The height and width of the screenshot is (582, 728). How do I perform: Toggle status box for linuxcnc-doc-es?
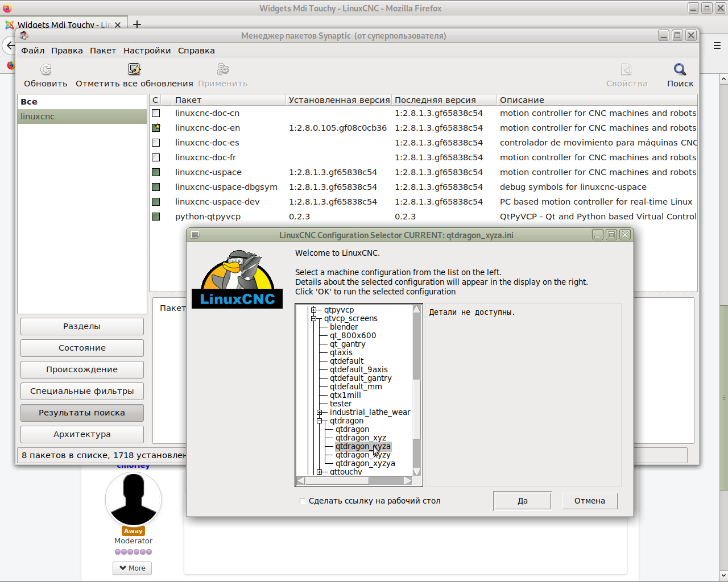coord(156,143)
